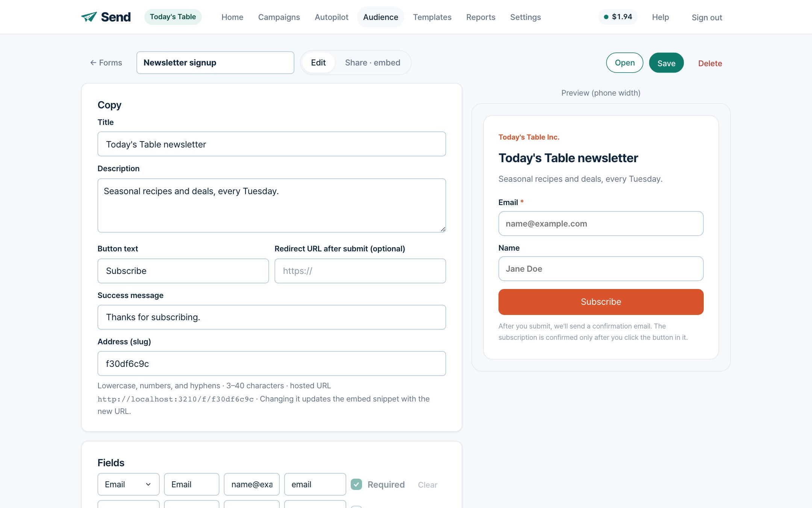The image size is (812, 508).
Task: Click Clear on the Email field row
Action: pyautogui.click(x=427, y=485)
